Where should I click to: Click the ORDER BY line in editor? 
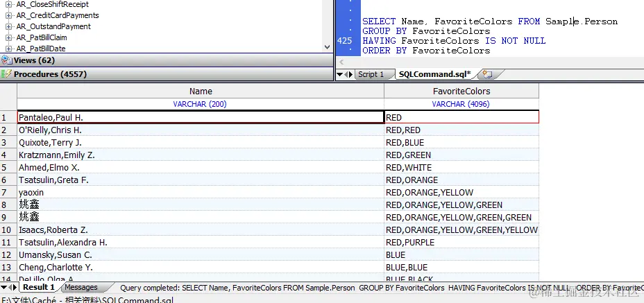point(426,51)
